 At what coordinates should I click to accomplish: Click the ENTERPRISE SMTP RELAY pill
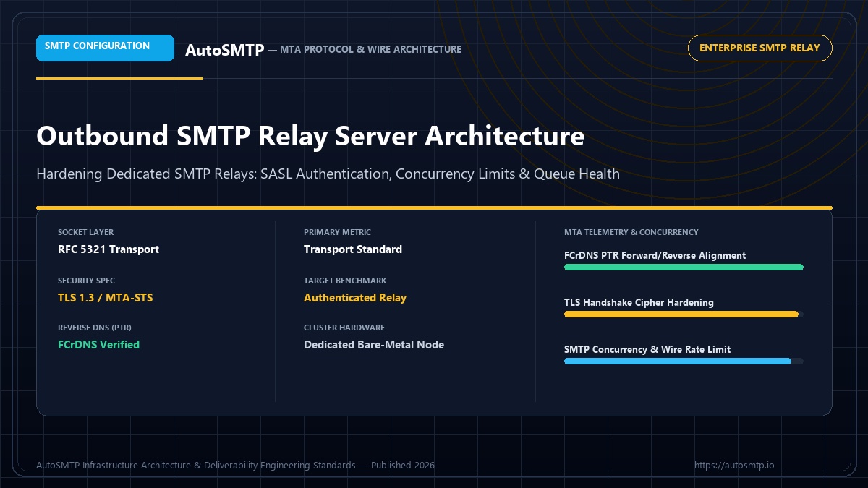pyautogui.click(x=759, y=48)
